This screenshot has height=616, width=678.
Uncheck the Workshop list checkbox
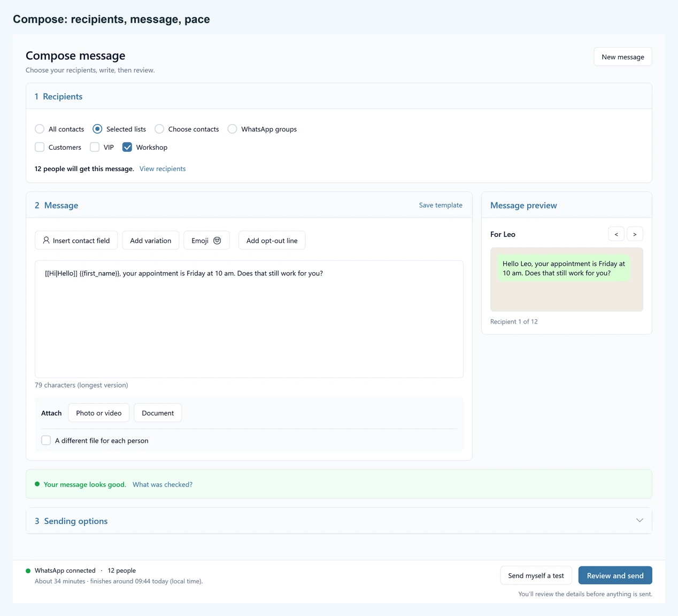point(127,147)
